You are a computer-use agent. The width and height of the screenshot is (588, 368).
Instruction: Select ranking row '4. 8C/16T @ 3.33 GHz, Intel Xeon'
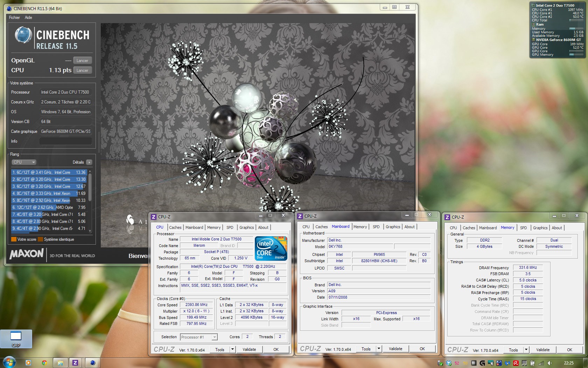click(x=49, y=193)
